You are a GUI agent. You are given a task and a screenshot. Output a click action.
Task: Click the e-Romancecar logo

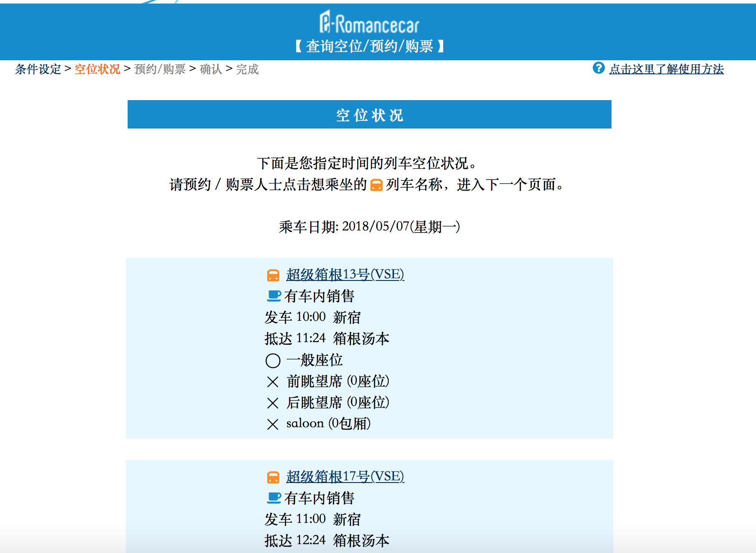coord(369,22)
